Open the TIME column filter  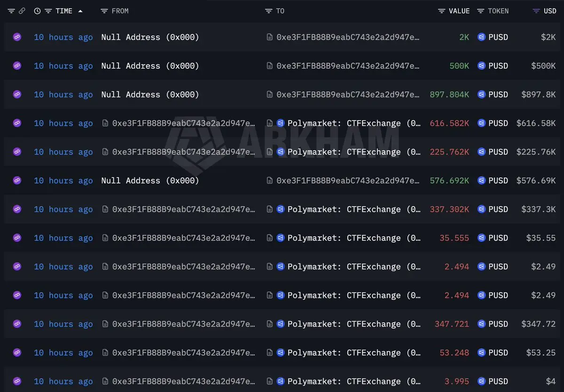tap(48, 11)
